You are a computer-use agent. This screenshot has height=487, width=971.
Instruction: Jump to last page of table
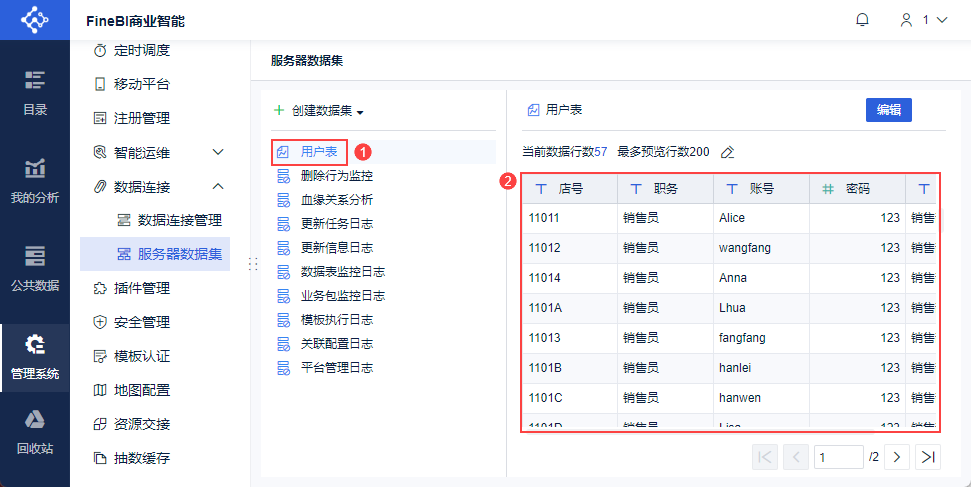click(x=928, y=457)
